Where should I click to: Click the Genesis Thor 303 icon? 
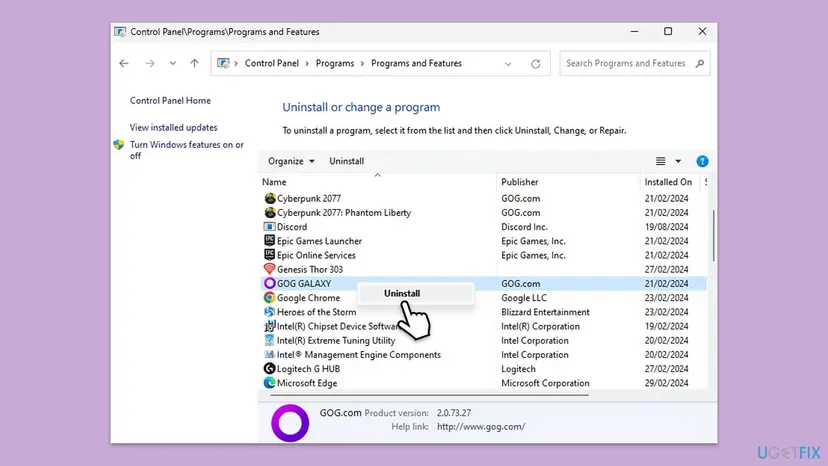click(269, 269)
